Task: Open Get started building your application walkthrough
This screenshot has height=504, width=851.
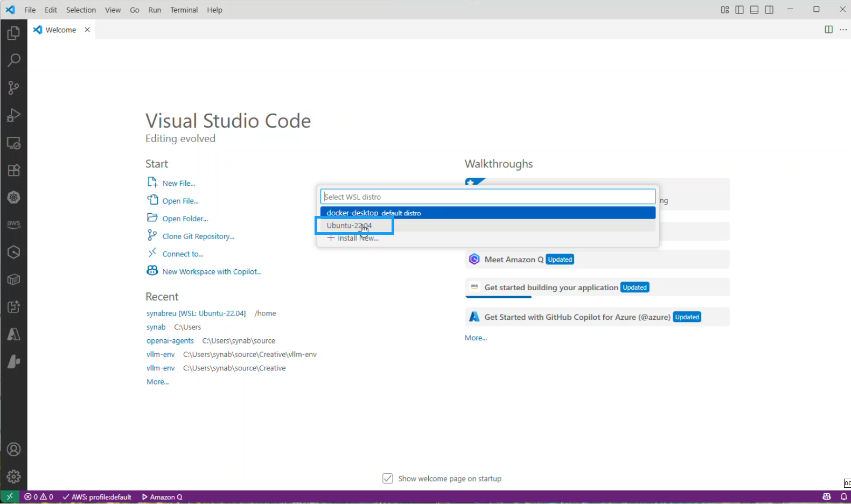Action: (597, 288)
